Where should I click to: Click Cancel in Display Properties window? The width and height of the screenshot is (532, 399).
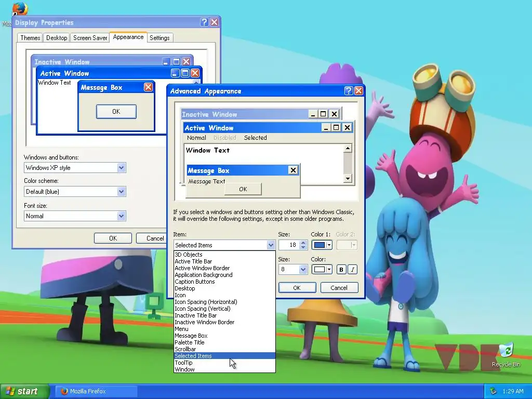152,238
